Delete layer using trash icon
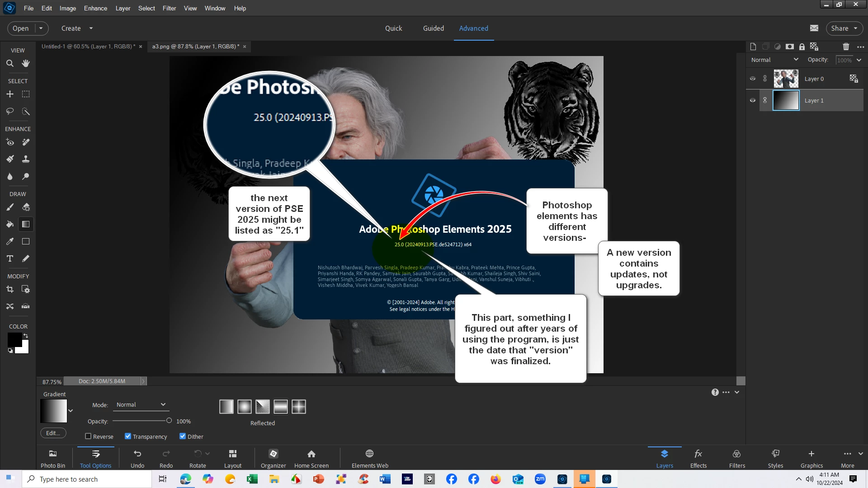The image size is (868, 488). click(846, 47)
